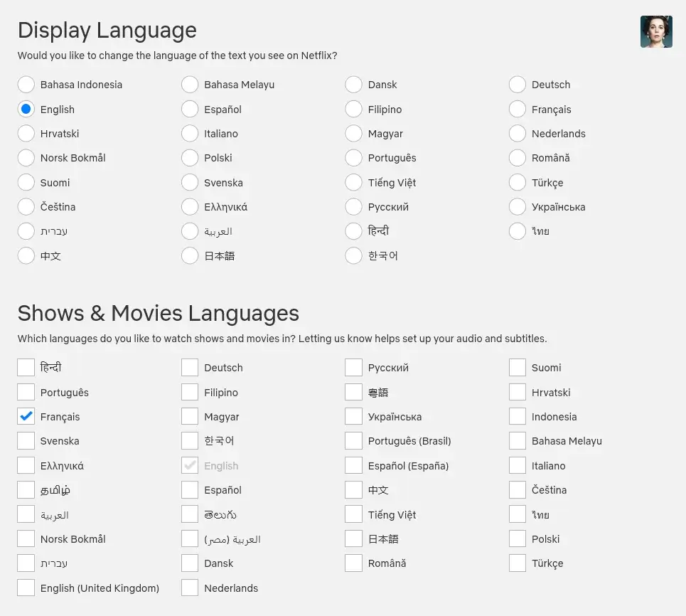Image resolution: width=686 pixels, height=616 pixels.
Task: Open the profile avatar in the corner
Action: tap(655, 31)
